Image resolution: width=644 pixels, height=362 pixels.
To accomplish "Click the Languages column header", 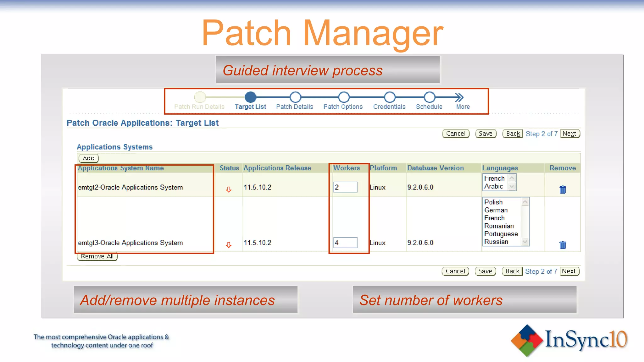I will [x=500, y=168].
